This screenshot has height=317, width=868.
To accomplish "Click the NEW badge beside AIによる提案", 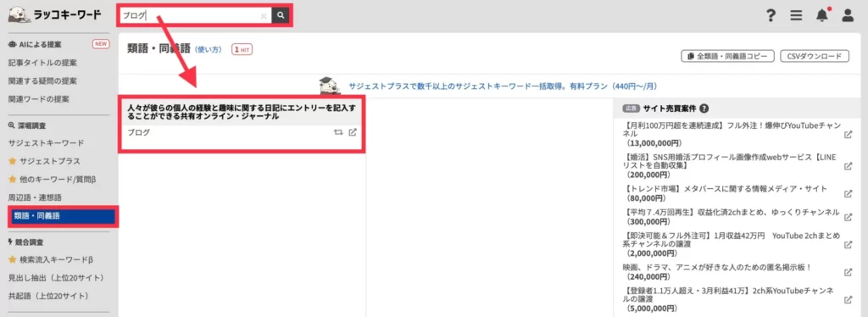I will [101, 44].
